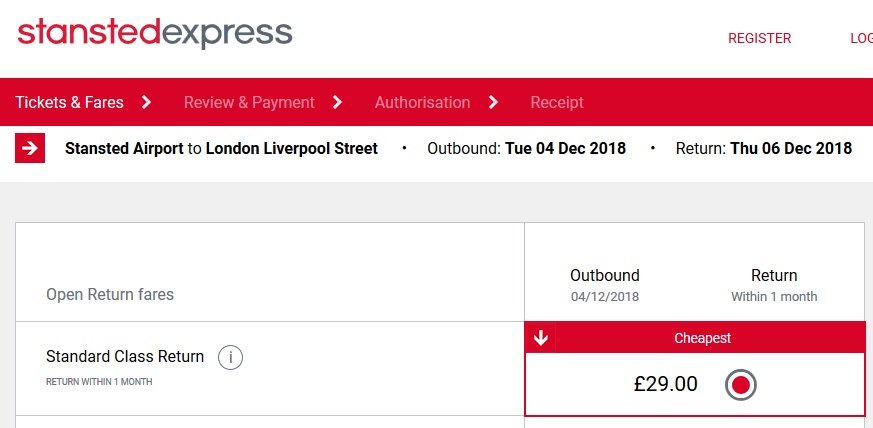Image resolution: width=873 pixels, height=428 pixels.
Task: Select the Authorisation step
Action: [422, 102]
